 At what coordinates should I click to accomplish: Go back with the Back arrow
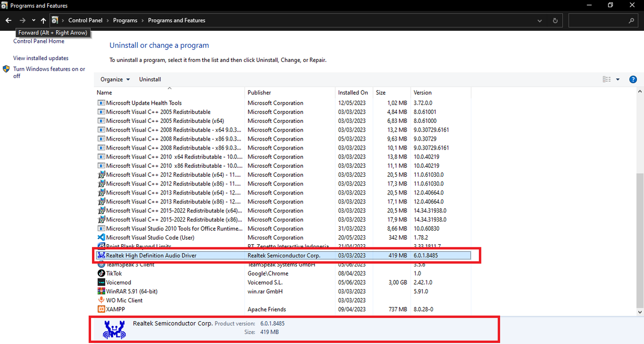coord(9,21)
